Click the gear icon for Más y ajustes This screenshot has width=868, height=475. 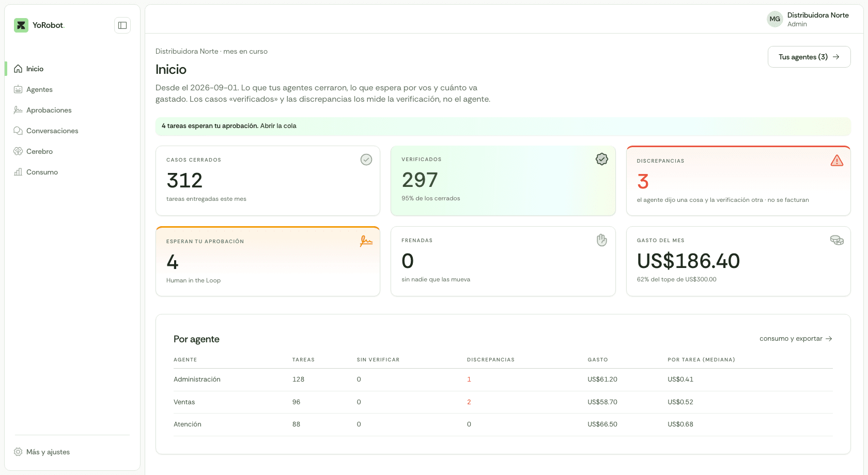point(18,452)
